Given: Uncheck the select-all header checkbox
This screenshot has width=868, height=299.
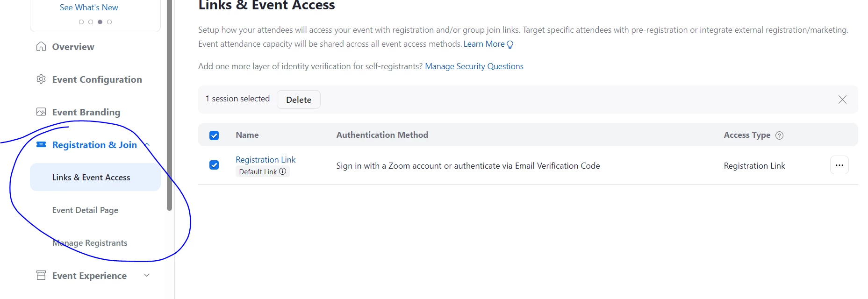Looking at the screenshot, I should pyautogui.click(x=214, y=135).
